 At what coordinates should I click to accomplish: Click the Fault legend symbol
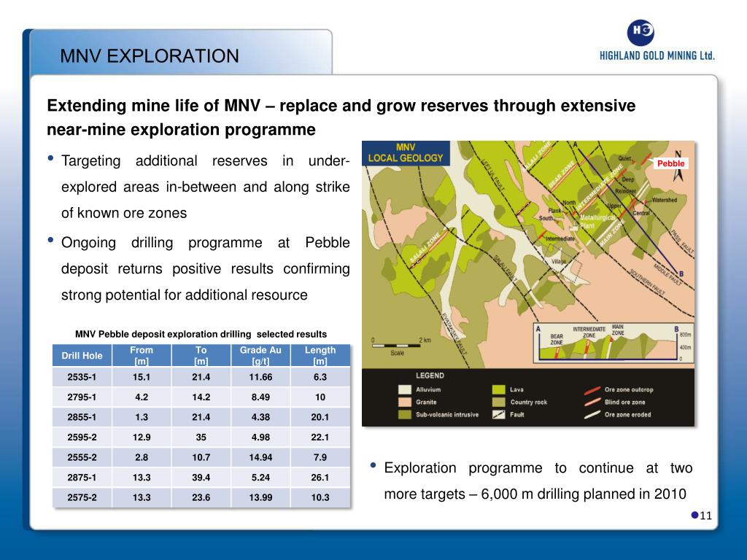click(498, 414)
